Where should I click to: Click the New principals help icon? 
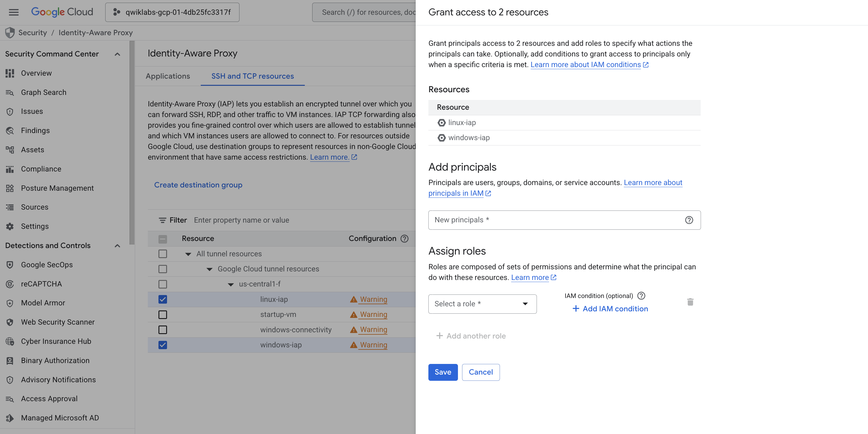689,220
